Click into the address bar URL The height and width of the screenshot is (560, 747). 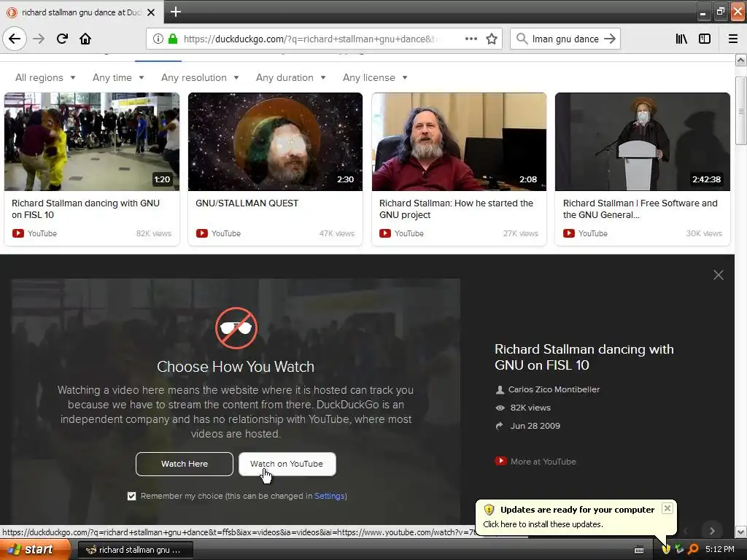pyautogui.click(x=309, y=39)
